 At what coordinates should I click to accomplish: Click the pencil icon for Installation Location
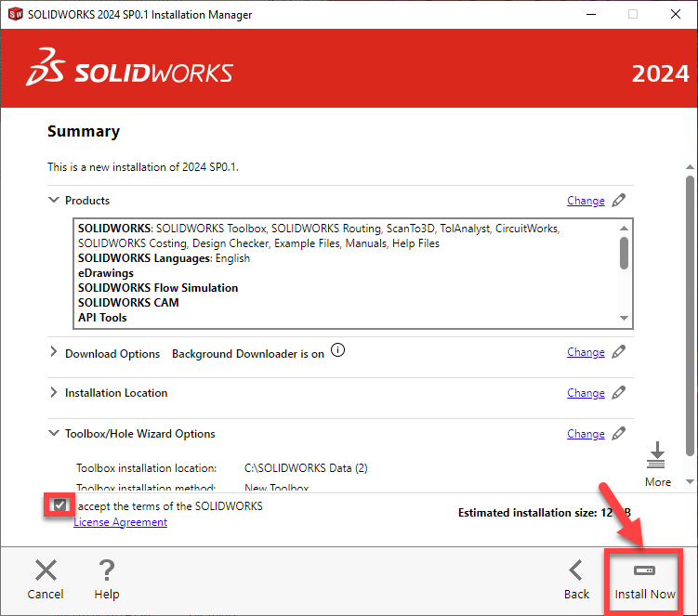pos(619,393)
